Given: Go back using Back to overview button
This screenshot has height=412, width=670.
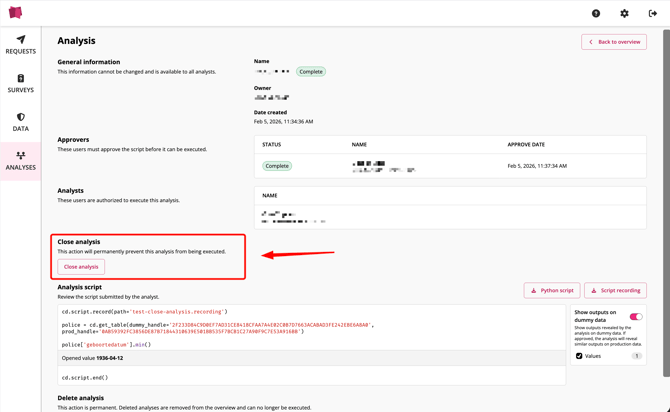Looking at the screenshot, I should point(614,42).
